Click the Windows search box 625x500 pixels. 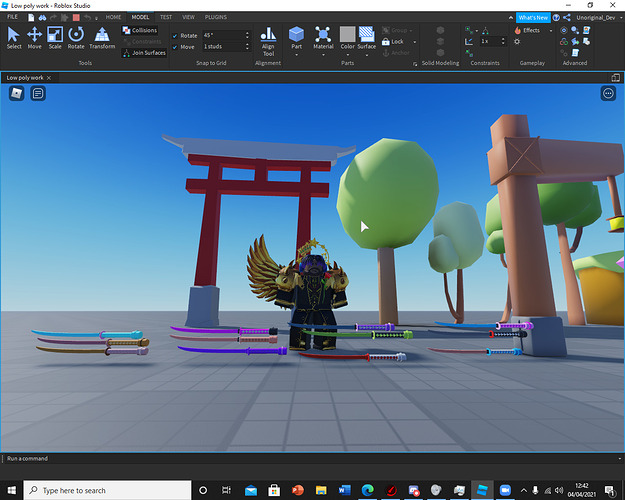pos(107,490)
